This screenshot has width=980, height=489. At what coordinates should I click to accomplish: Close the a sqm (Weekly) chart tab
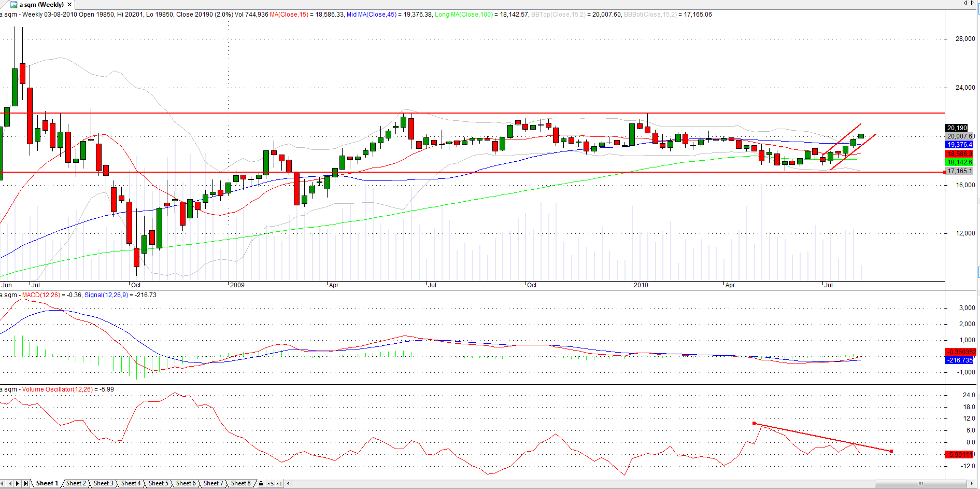69,4
